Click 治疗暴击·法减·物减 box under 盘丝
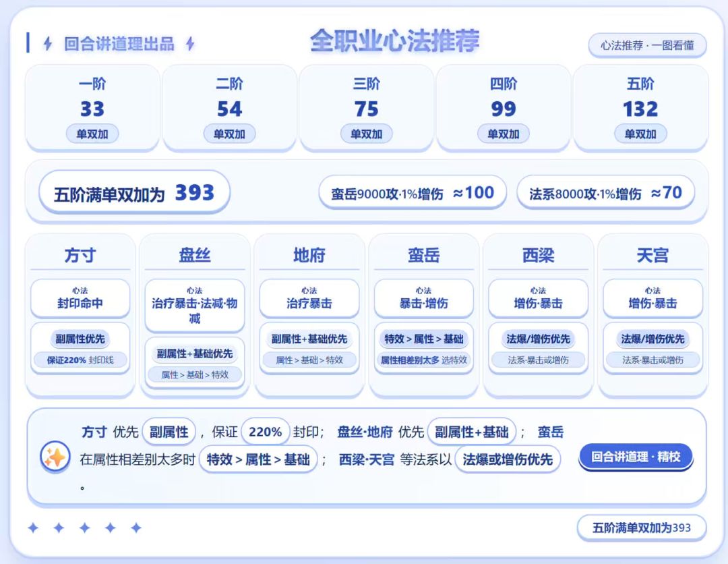Screen dimensions: 728x564 click(195, 306)
